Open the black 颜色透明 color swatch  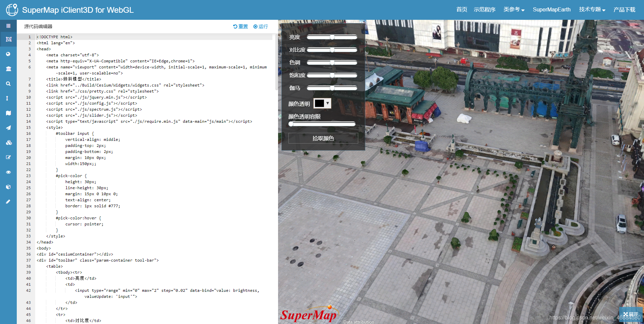pos(319,103)
